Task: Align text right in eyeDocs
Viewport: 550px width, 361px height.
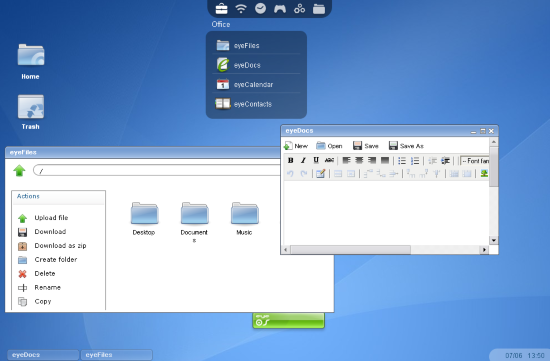Action: 372,160
